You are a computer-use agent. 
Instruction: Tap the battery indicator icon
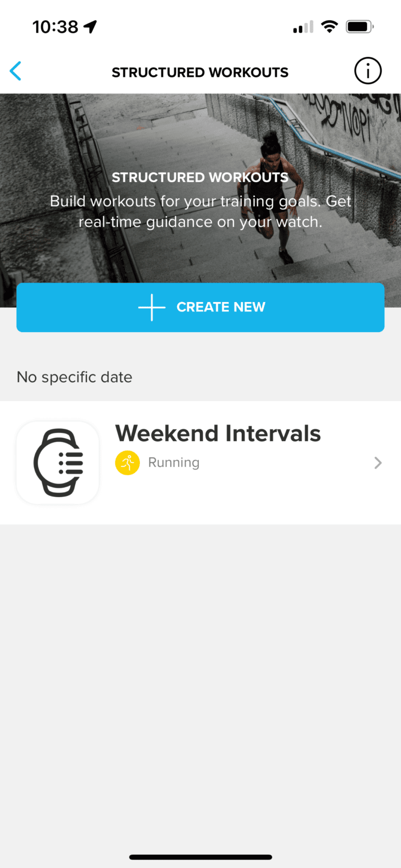click(359, 27)
